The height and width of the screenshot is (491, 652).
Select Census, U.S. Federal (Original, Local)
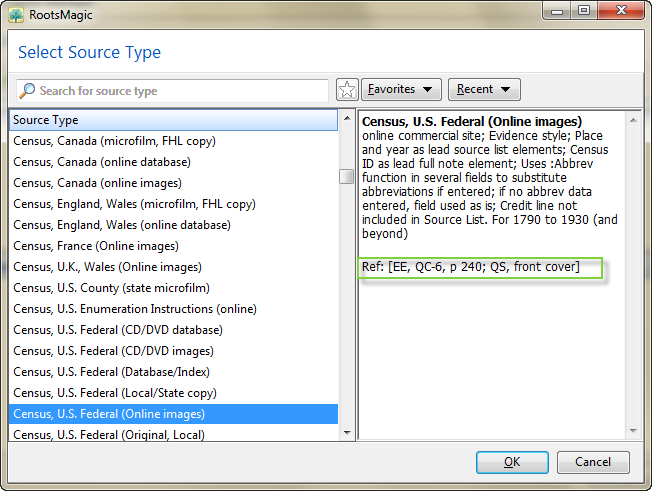[x=173, y=434]
